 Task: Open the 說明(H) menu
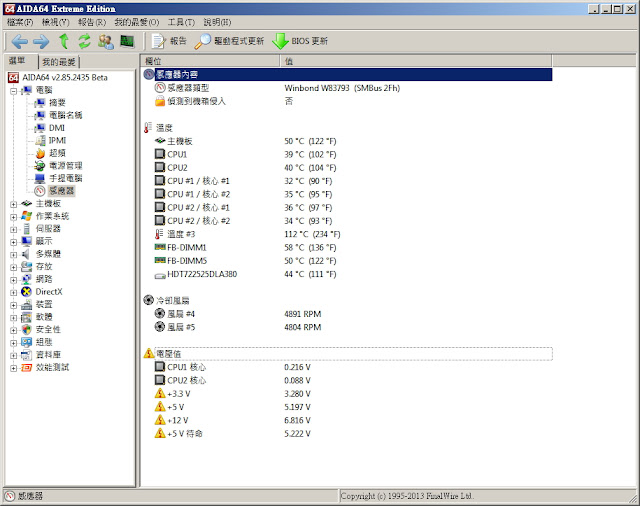[218, 22]
